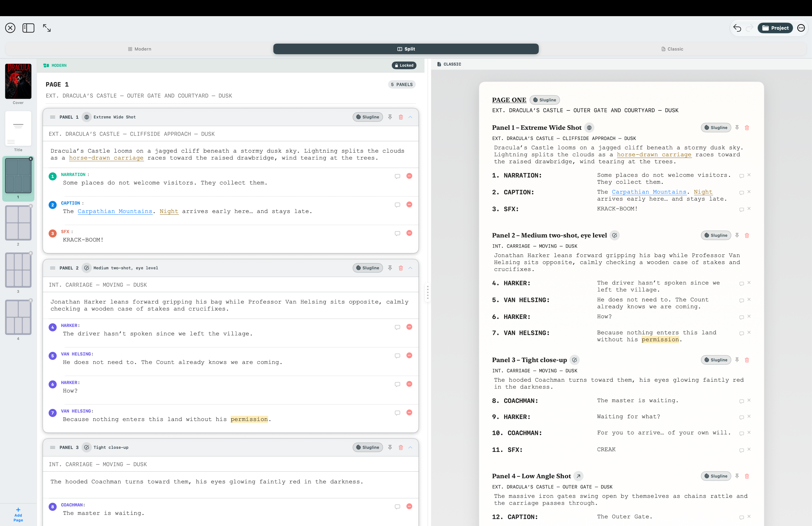Screen dimensions: 812x526
Task: Click the 5 PANELS badge
Action: click(x=401, y=84)
